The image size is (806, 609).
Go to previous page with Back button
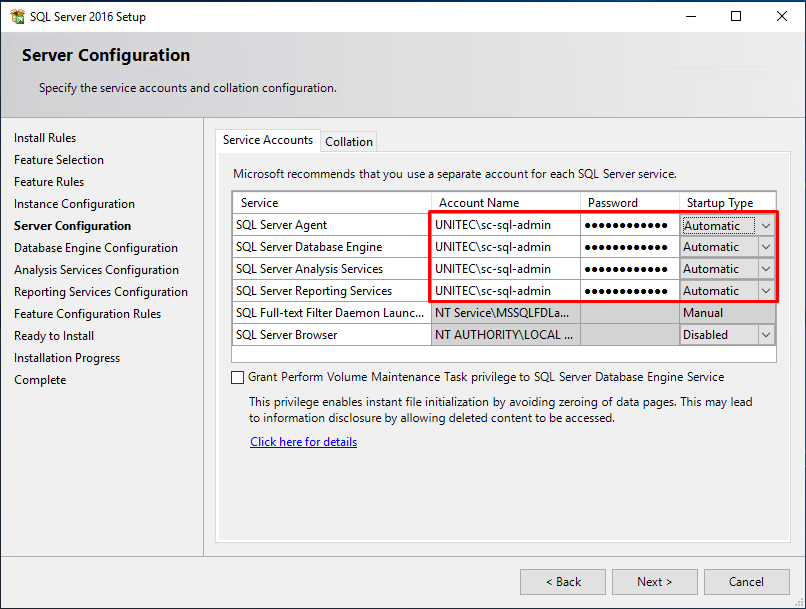coord(563,582)
